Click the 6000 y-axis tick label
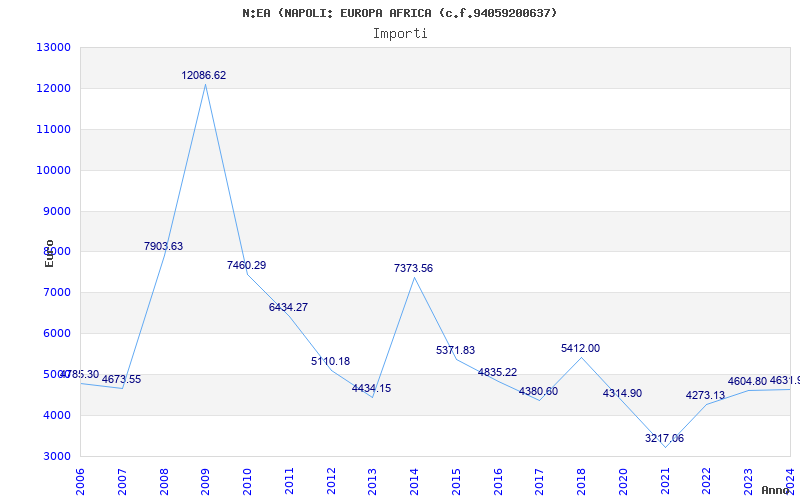 pyautogui.click(x=56, y=334)
